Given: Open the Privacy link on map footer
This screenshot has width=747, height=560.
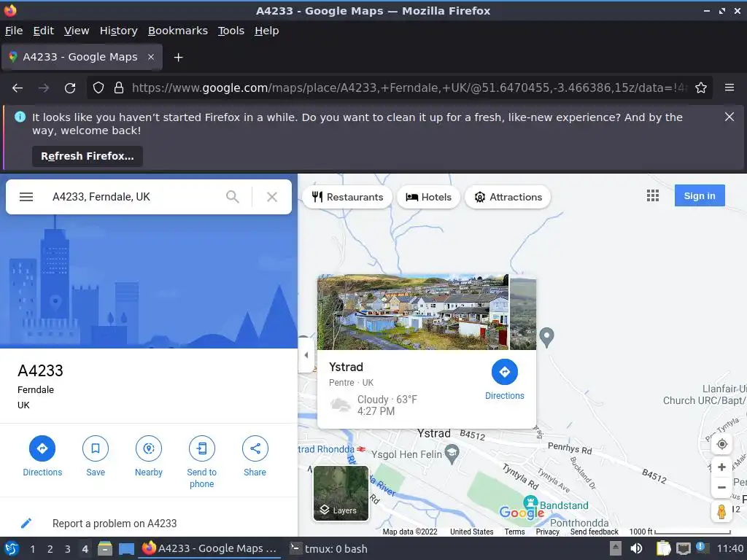Looking at the screenshot, I should (547, 532).
